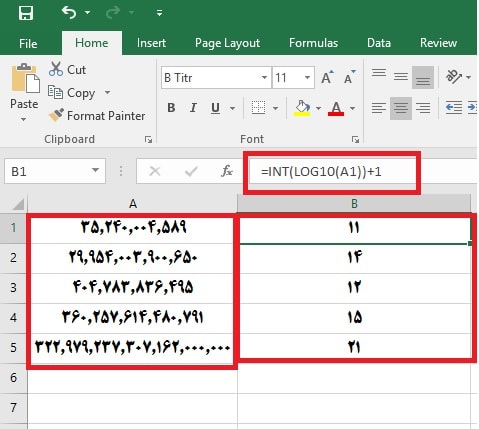Toggle Center horizontal alignment
479x429 pixels.
tap(401, 108)
